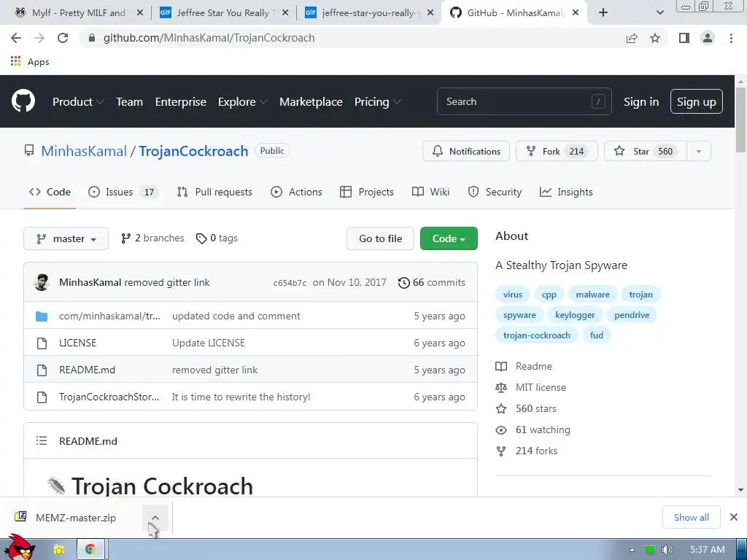747x560 pixels.
Task: Click the clock history icon by 66 commits
Action: pyautogui.click(x=403, y=282)
